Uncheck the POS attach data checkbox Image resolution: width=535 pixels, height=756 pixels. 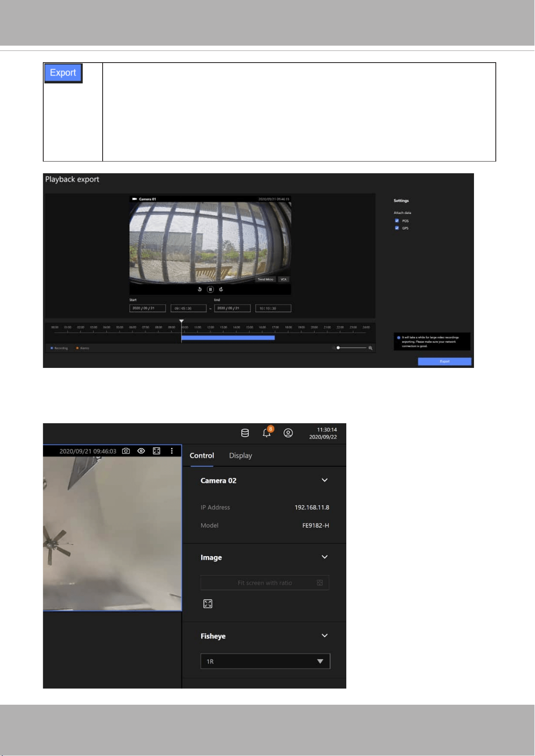397,220
